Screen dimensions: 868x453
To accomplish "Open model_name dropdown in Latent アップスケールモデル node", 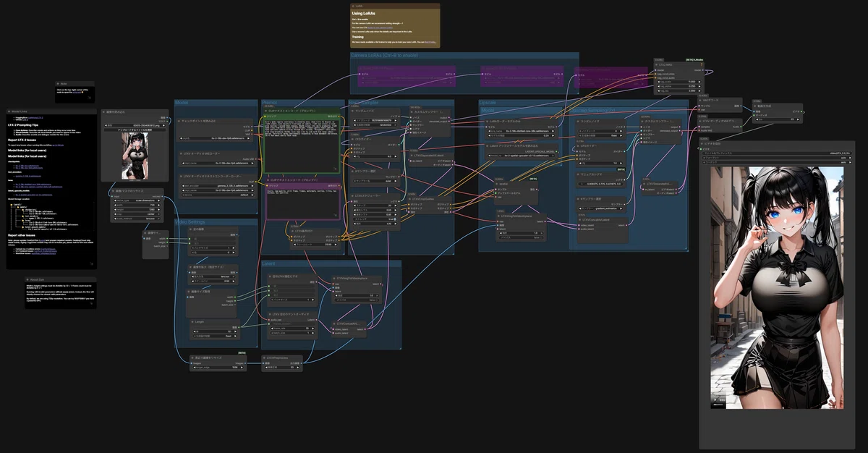I will tap(522, 156).
